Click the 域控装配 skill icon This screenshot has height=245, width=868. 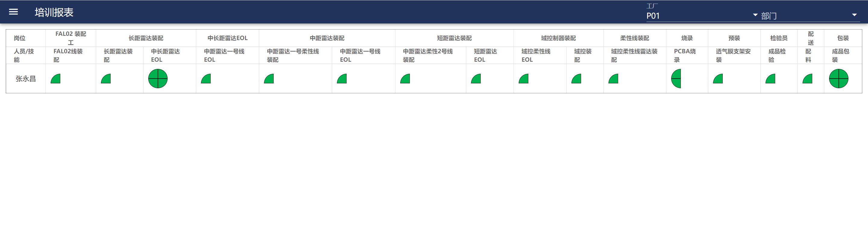577,79
